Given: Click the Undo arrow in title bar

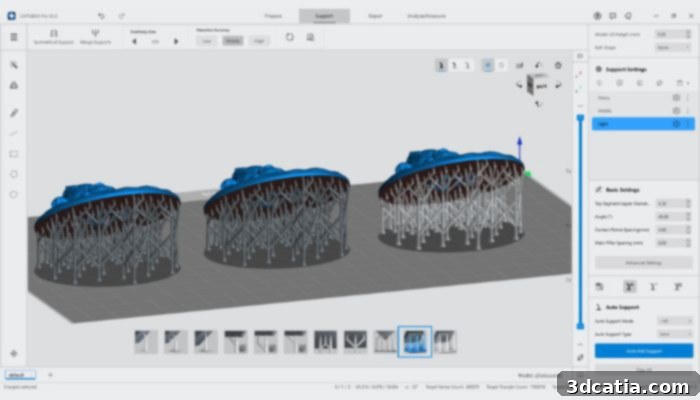Looking at the screenshot, I should pos(101,16).
